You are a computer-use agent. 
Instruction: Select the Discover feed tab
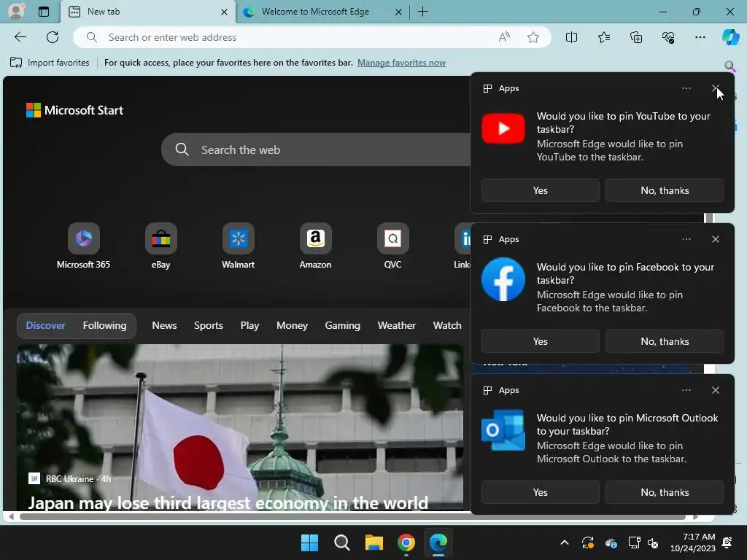(45, 325)
